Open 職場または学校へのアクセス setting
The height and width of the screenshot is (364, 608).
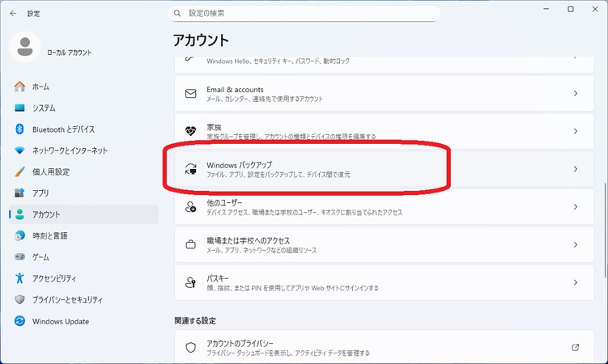(x=385, y=245)
